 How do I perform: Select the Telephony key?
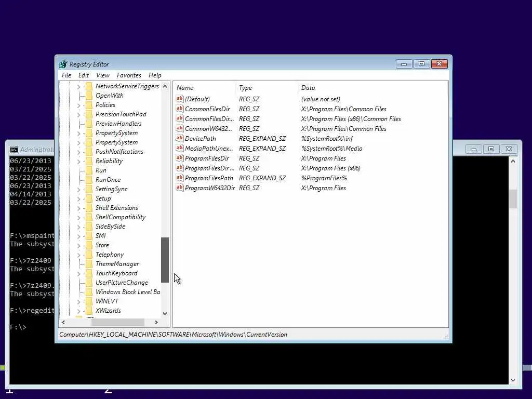click(110, 255)
